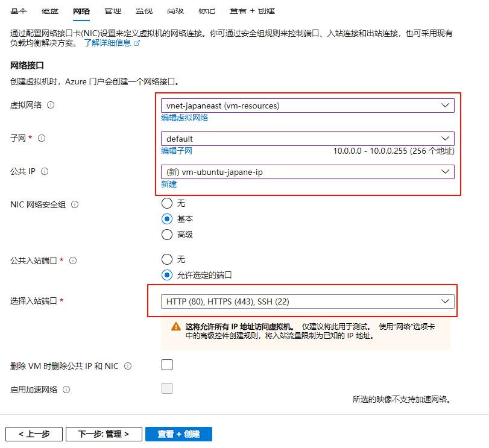The image size is (489, 448).
Task: Open the 选择入站端口 dropdown with HTTP, HTTPS, SSH
Action: [x=308, y=301]
